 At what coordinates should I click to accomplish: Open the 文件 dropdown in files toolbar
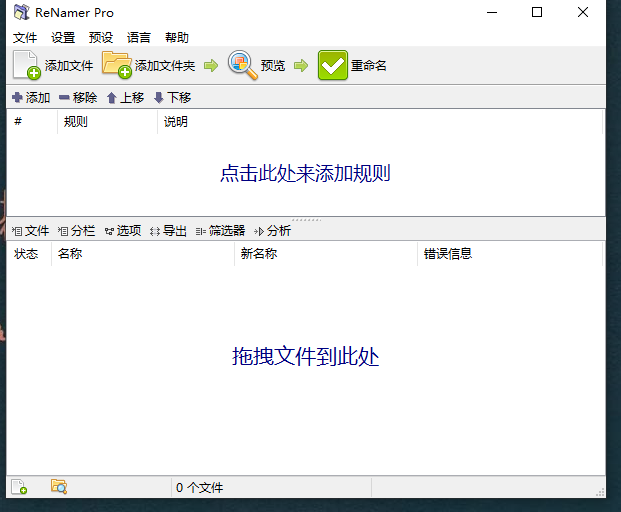point(30,231)
